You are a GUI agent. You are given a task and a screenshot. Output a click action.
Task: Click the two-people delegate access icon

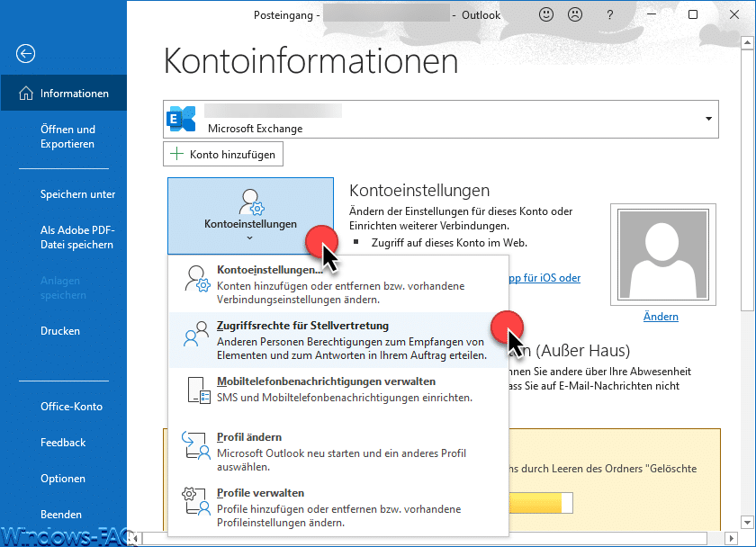click(x=196, y=334)
